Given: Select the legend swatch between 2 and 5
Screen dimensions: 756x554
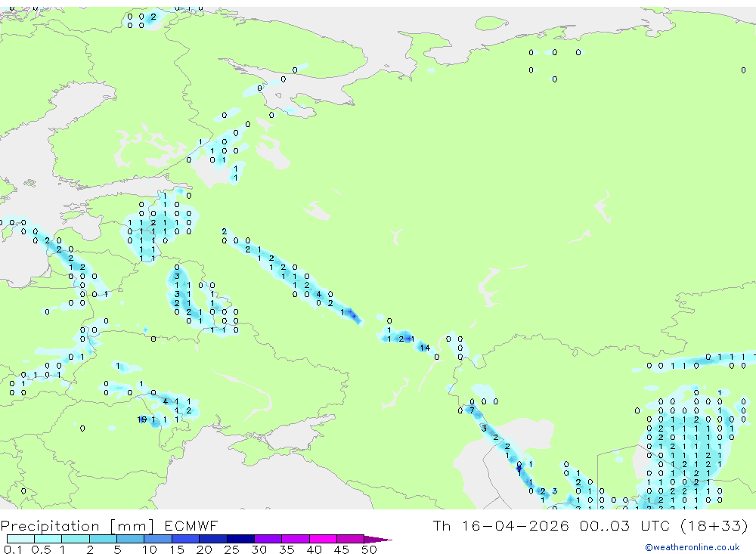Looking at the screenshot, I should pyautogui.click(x=103, y=539).
